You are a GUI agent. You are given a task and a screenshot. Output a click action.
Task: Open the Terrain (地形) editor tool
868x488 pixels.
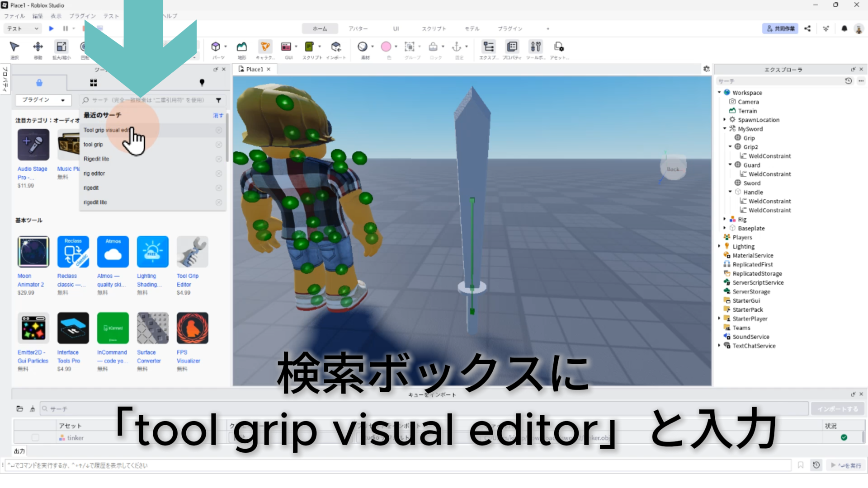[242, 47]
